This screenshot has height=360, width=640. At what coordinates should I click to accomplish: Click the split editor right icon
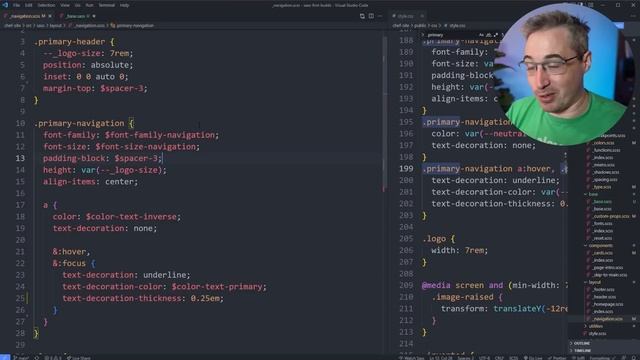pos(371,16)
